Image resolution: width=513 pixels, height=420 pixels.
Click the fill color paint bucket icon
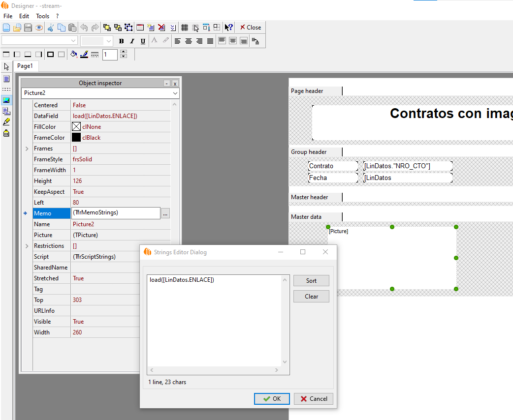[x=73, y=54]
